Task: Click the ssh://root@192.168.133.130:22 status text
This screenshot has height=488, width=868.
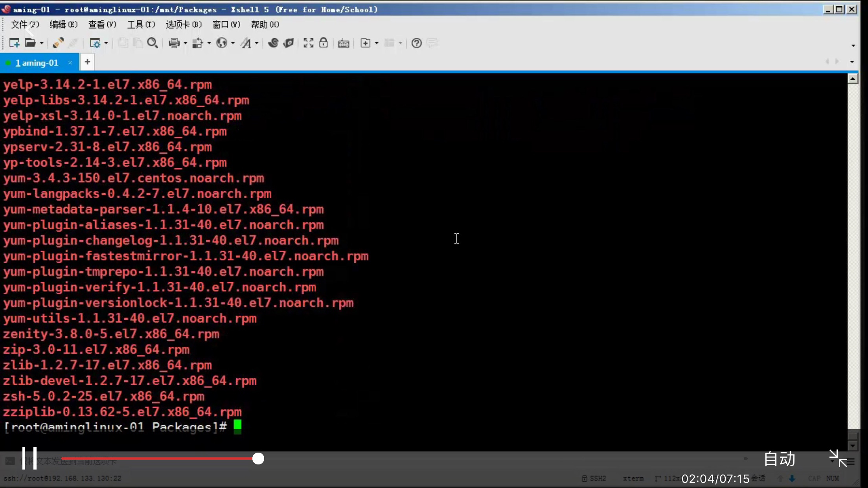Action: [63, 478]
